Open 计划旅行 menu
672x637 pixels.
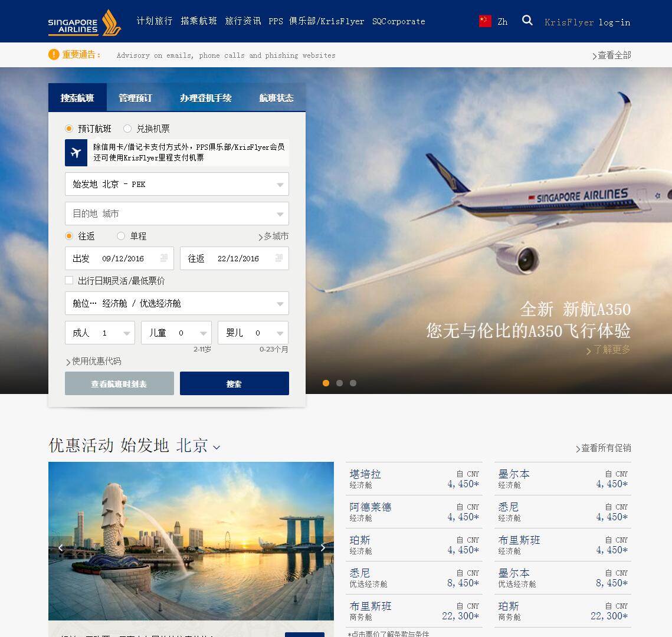[x=155, y=21]
